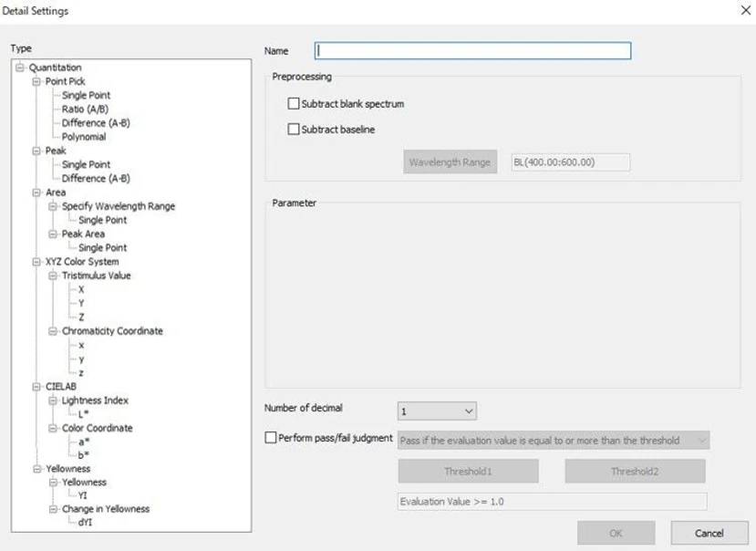The width and height of the screenshot is (756, 551).
Task: Enable Subtract blank spectrum checkbox
Action: pos(294,104)
